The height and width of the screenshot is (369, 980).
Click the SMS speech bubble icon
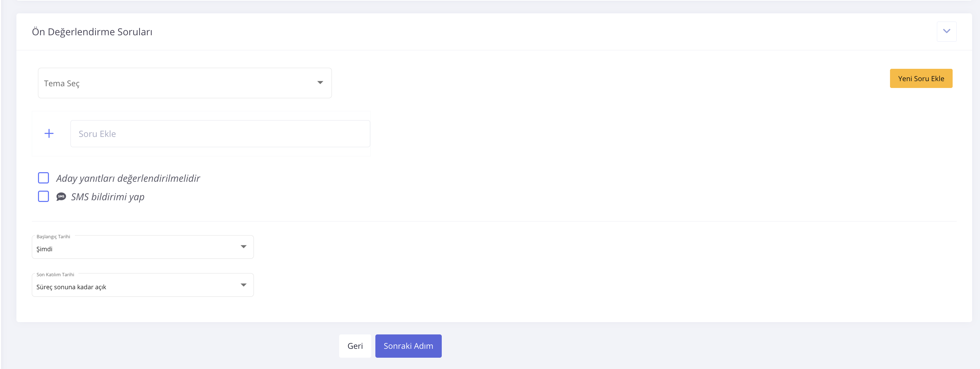click(x=61, y=197)
